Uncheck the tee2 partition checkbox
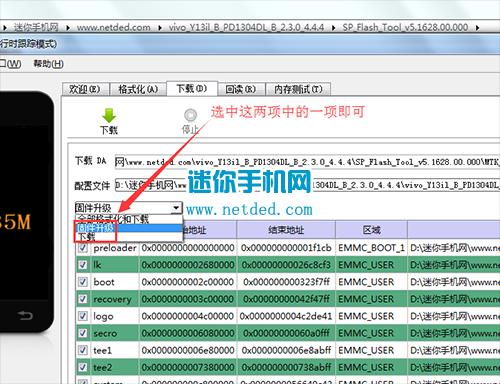Image resolution: width=500 pixels, height=384 pixels. coord(83,367)
